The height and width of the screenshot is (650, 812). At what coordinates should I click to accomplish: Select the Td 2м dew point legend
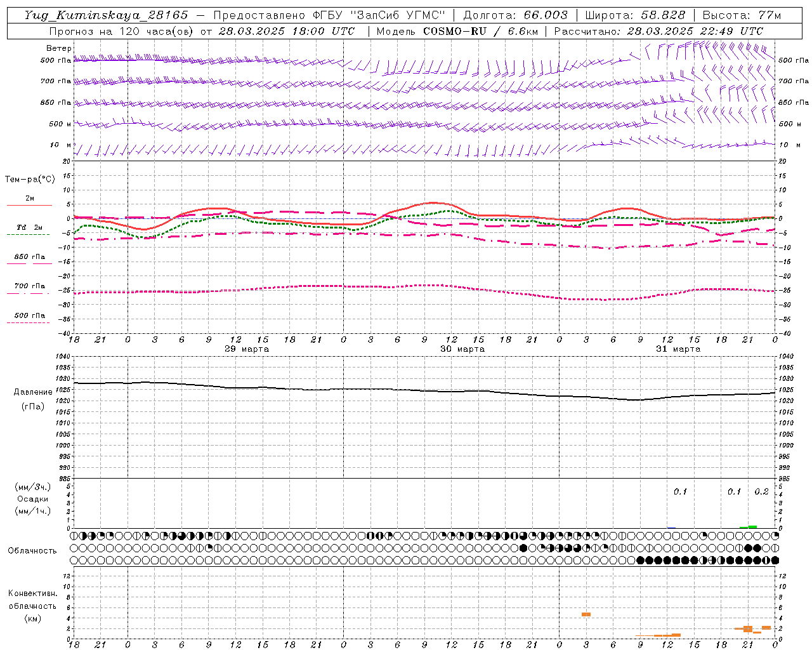(29, 230)
